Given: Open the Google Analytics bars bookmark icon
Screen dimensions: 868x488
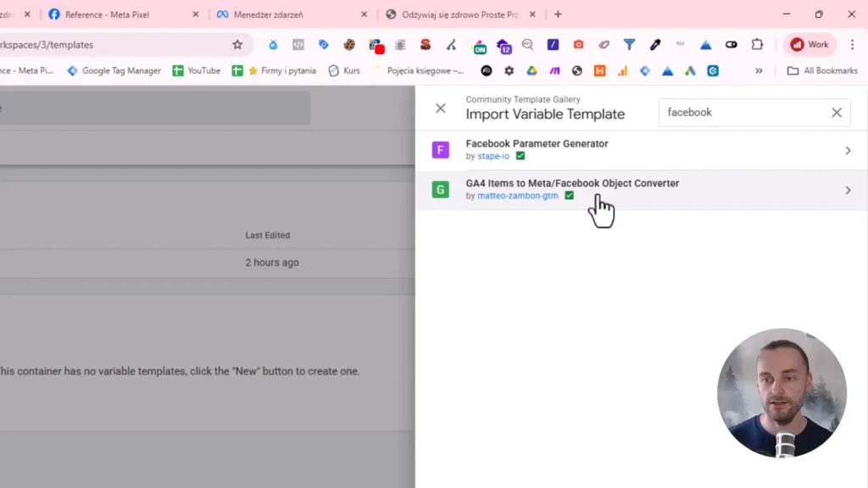Looking at the screenshot, I should pyautogui.click(x=622, y=71).
